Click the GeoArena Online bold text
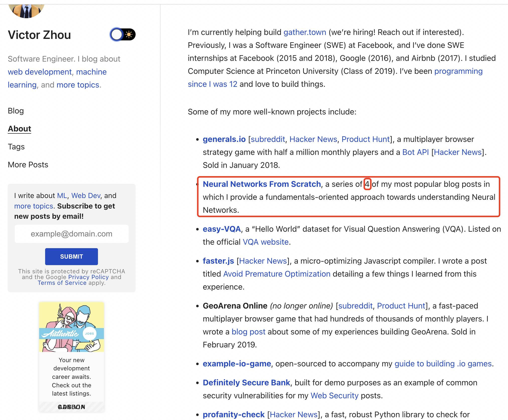This screenshot has height=420, width=508. tap(235, 306)
